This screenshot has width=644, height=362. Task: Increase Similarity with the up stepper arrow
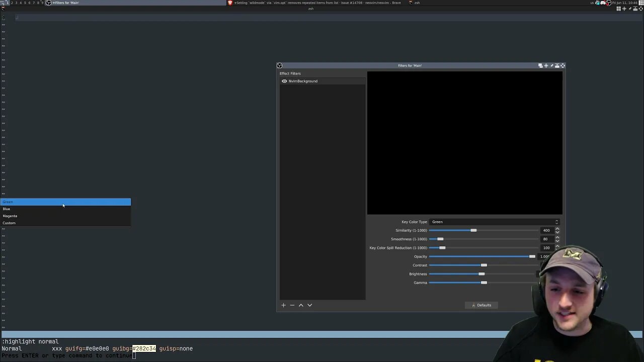(x=557, y=229)
